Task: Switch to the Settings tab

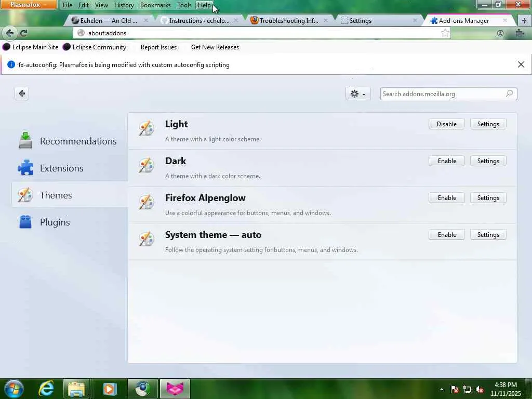Action: 379,20
